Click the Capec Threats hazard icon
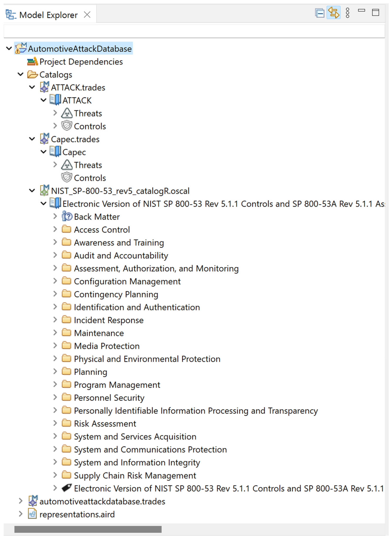Viewport: 392px width, 540px height. [67, 165]
